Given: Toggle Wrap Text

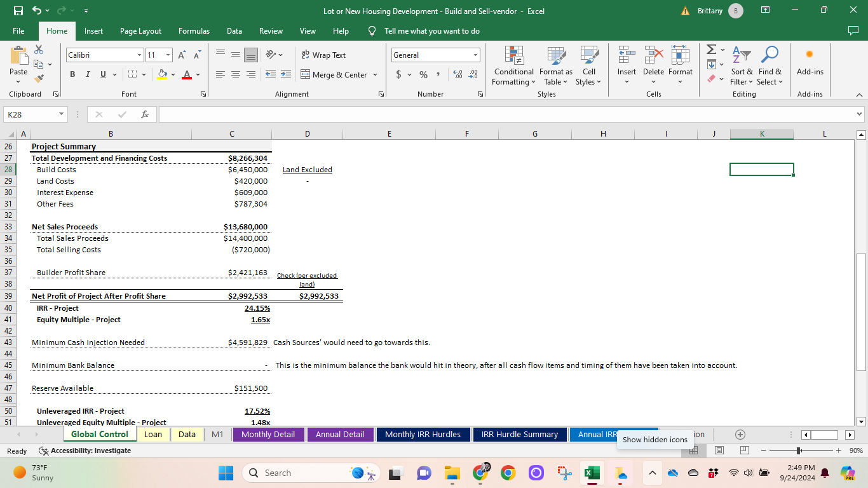Looking at the screenshot, I should click(x=323, y=55).
